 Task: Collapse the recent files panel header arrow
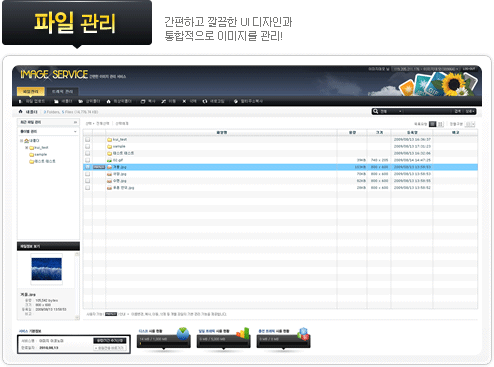pyautogui.click(x=75, y=122)
